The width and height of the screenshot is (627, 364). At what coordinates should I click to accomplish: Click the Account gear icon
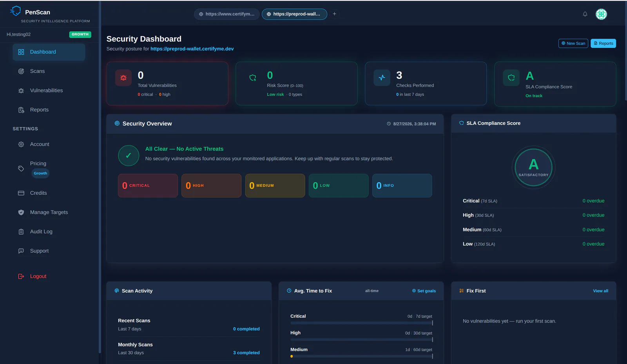click(21, 145)
